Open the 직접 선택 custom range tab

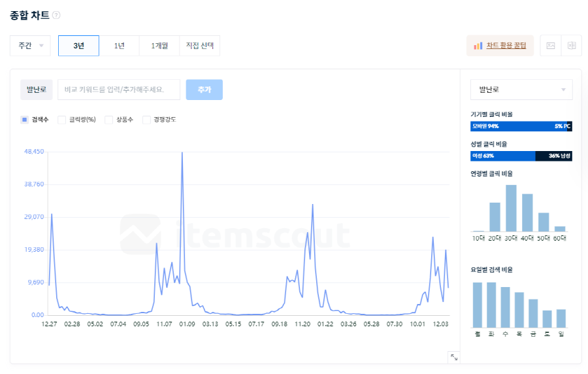click(x=200, y=46)
